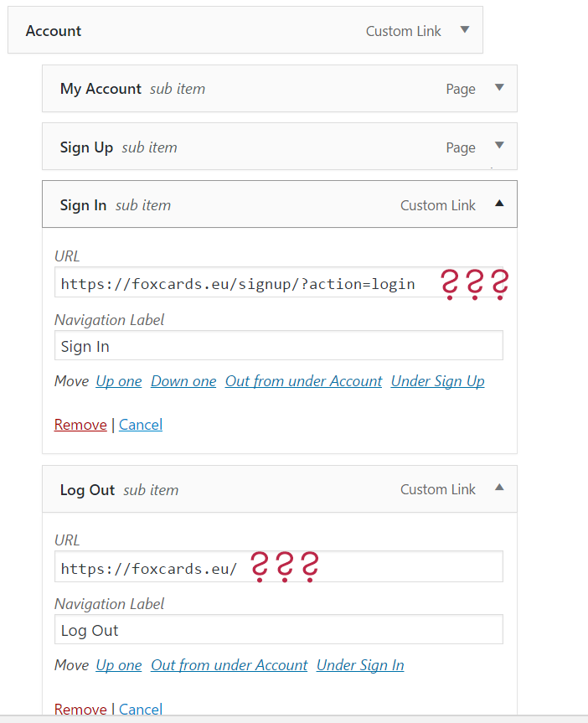Move Log Out under Sign In

tap(360, 665)
